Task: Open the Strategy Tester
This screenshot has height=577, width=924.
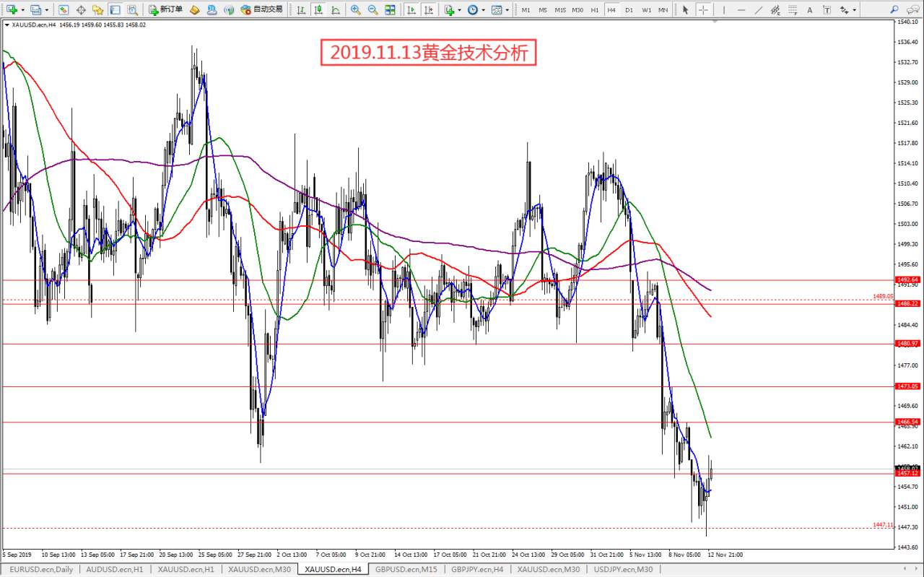Action: coord(132,9)
